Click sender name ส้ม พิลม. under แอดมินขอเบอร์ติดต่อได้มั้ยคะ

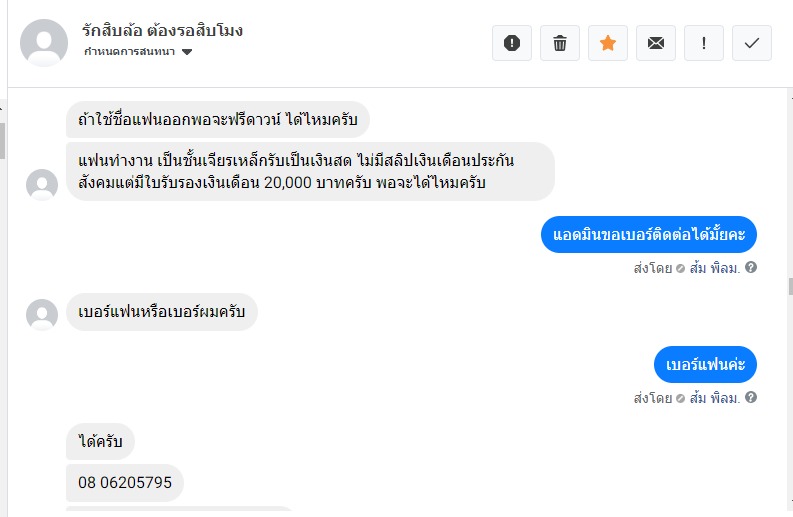click(x=714, y=268)
